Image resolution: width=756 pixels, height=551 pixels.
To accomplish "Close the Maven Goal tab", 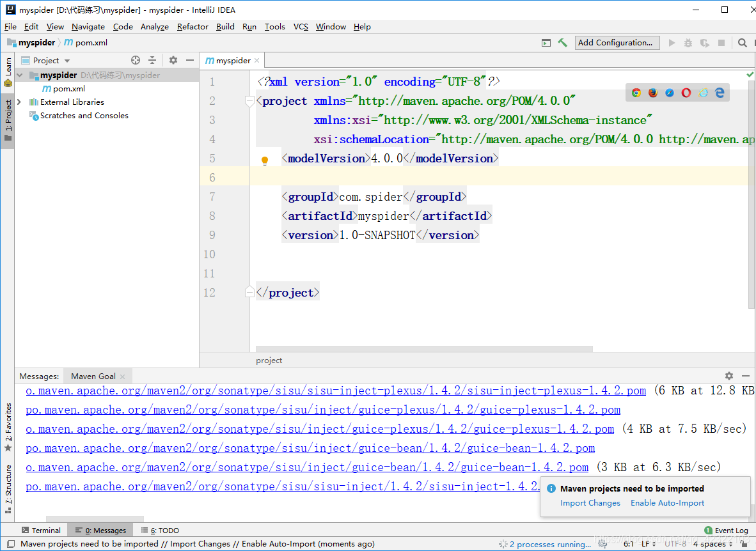I will click(x=122, y=376).
